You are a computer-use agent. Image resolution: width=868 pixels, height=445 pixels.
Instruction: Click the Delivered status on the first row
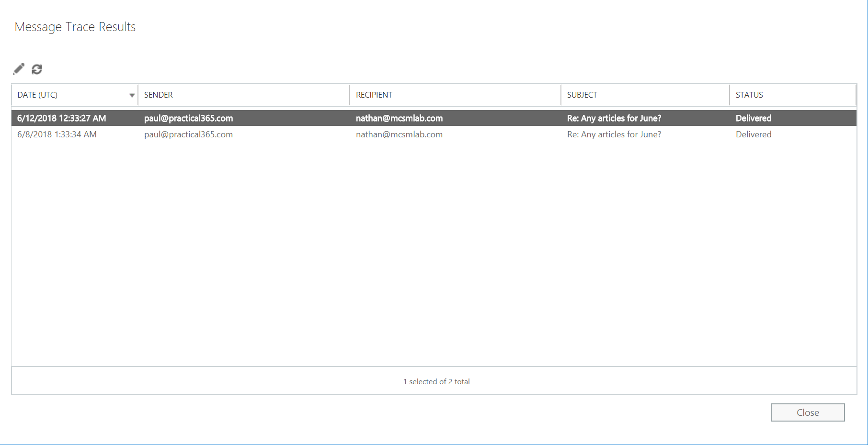tap(753, 118)
